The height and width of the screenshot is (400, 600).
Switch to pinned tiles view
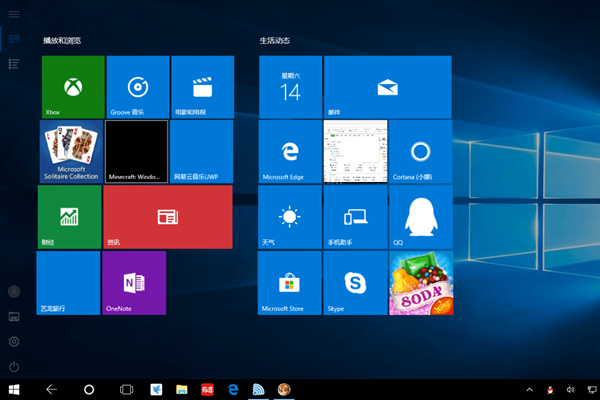(14, 39)
